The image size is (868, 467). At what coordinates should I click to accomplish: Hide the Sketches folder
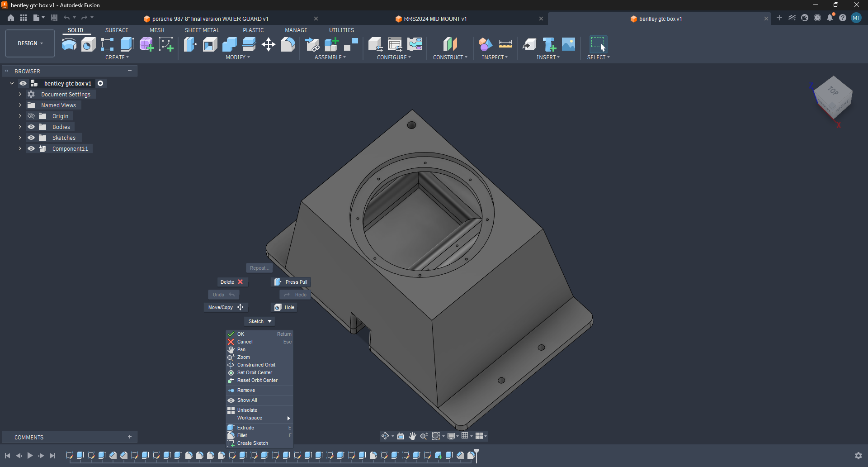tap(31, 138)
